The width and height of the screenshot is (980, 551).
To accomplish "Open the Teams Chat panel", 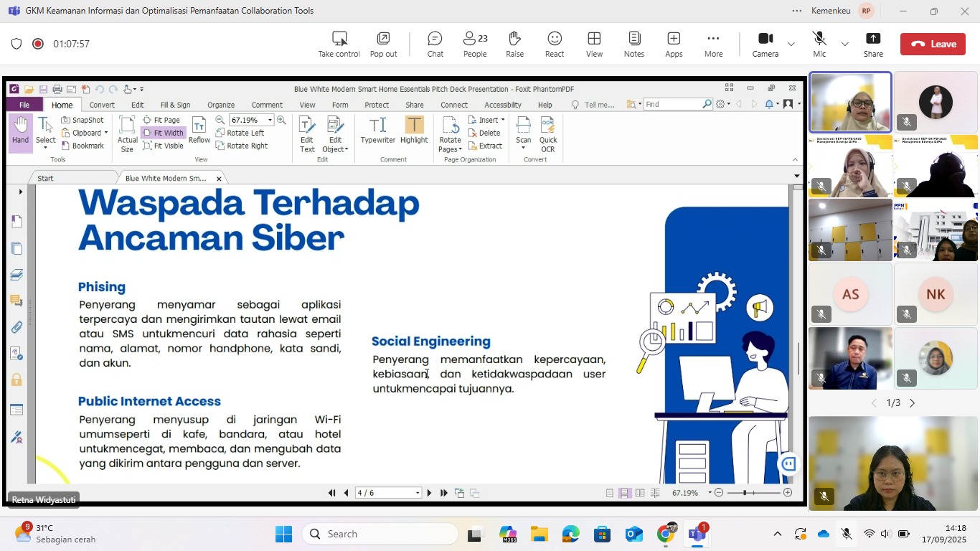I will 435,44.
